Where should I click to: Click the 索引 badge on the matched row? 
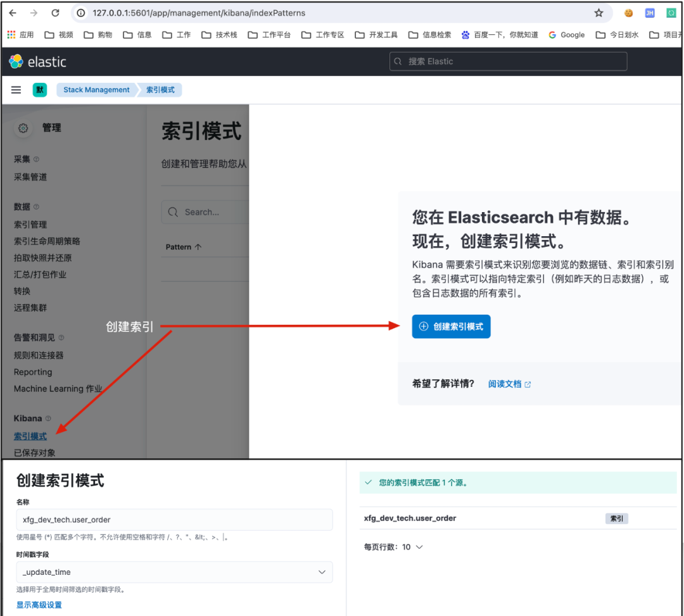click(616, 519)
